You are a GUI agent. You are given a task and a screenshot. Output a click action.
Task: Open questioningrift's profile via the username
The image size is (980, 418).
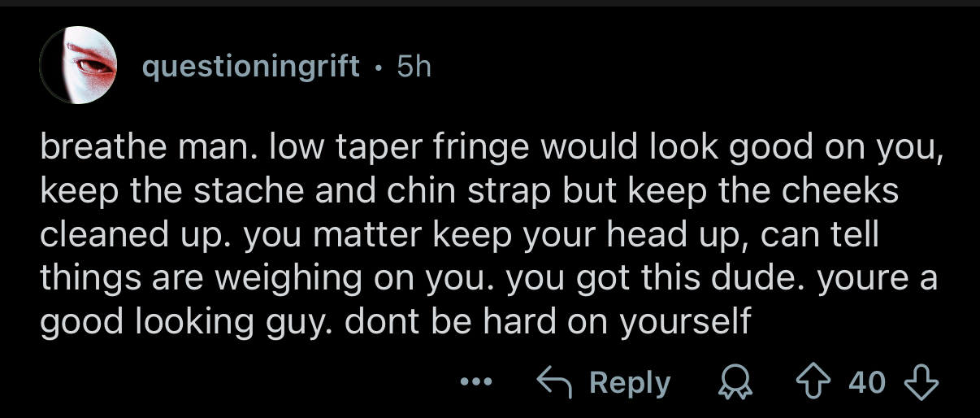250,67
